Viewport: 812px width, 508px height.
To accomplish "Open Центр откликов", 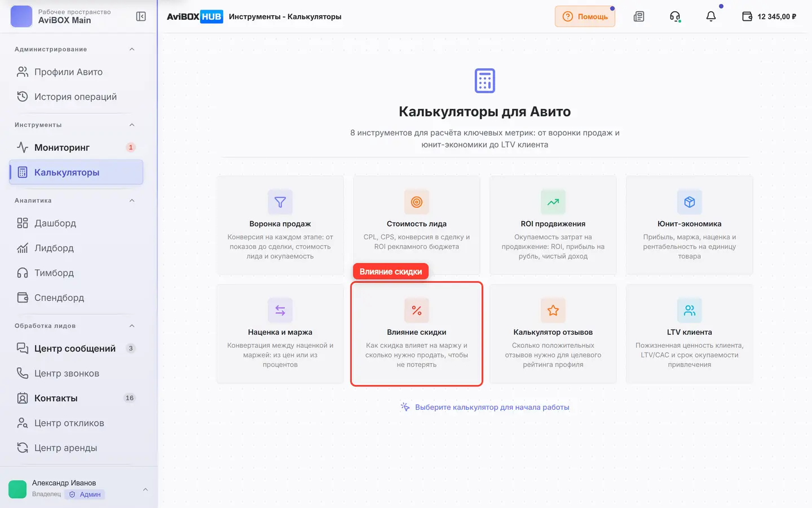I will tap(76, 423).
